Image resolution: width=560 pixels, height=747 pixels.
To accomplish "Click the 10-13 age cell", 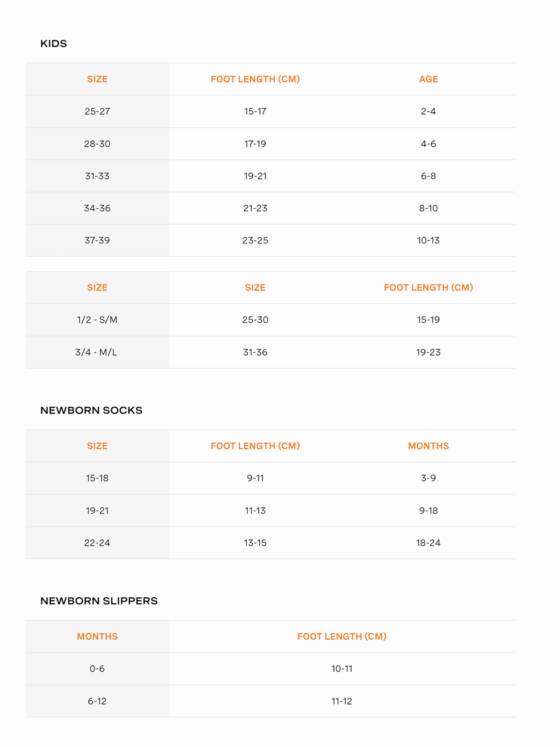I will [428, 240].
